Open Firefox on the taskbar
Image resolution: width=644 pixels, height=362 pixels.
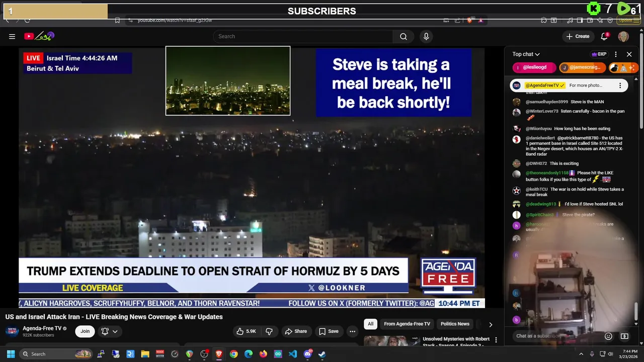pos(263,354)
